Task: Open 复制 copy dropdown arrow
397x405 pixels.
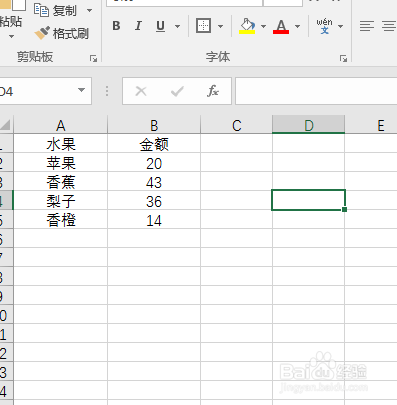Action: (89, 11)
